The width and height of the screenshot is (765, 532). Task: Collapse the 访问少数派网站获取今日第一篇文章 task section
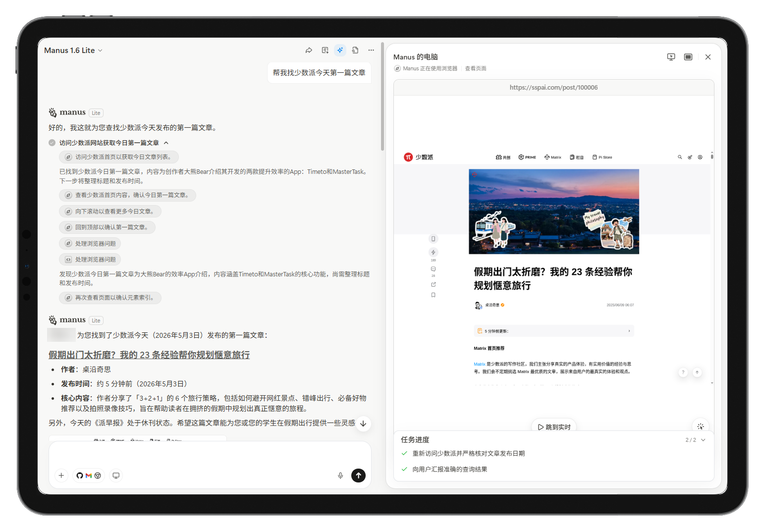166,143
